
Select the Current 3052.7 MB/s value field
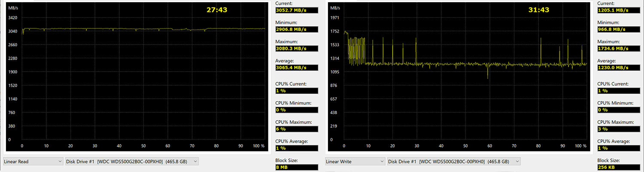(x=296, y=10)
